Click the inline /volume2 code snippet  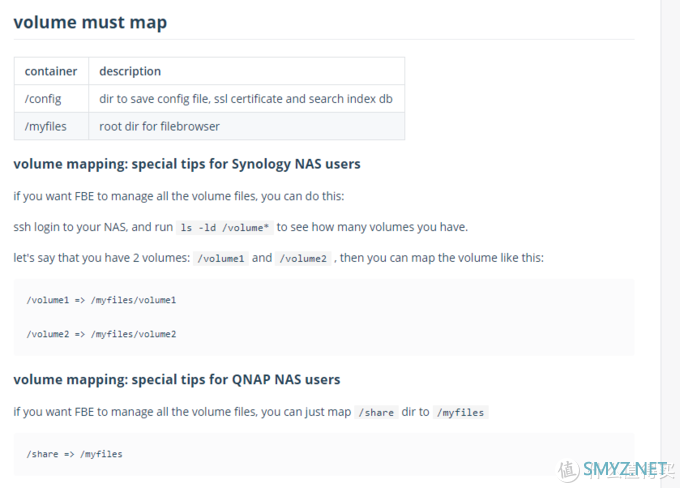coord(303,258)
